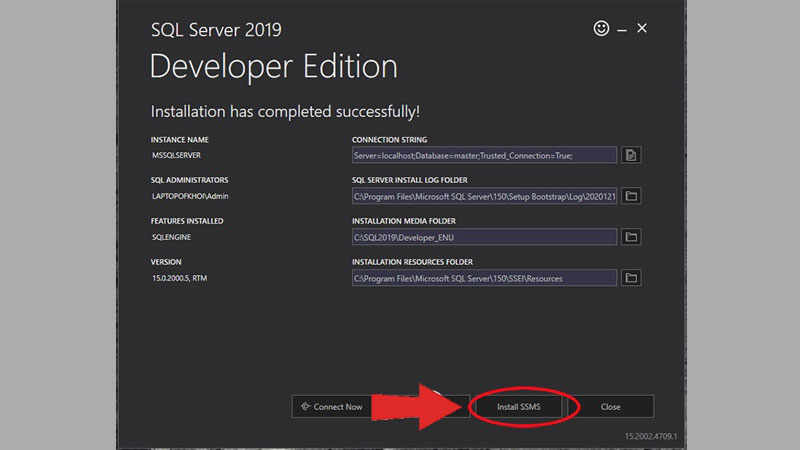Click the FEATURES INSTALLED label
The width and height of the screenshot is (800, 450).
(x=187, y=221)
